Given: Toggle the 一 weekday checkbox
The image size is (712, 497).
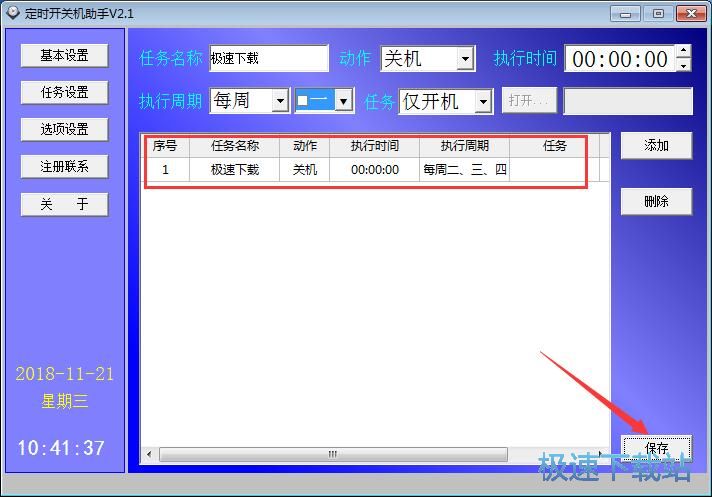Looking at the screenshot, I should pyautogui.click(x=304, y=101).
